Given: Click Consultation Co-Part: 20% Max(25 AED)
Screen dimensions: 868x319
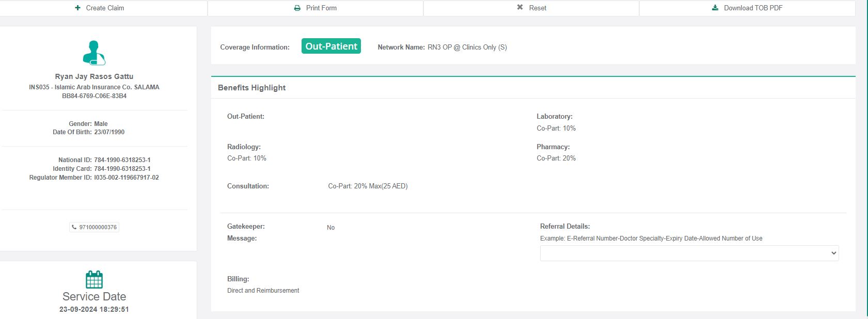Looking at the screenshot, I should 368,186.
